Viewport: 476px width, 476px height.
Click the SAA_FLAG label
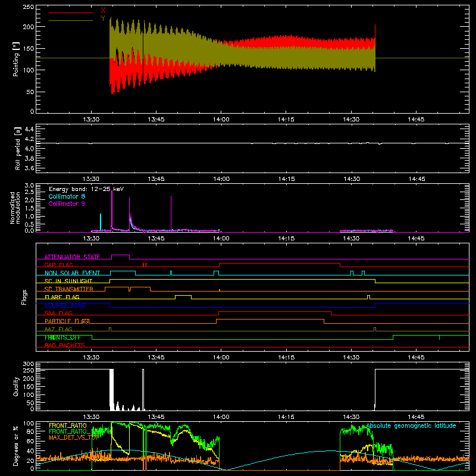[x=58, y=314]
